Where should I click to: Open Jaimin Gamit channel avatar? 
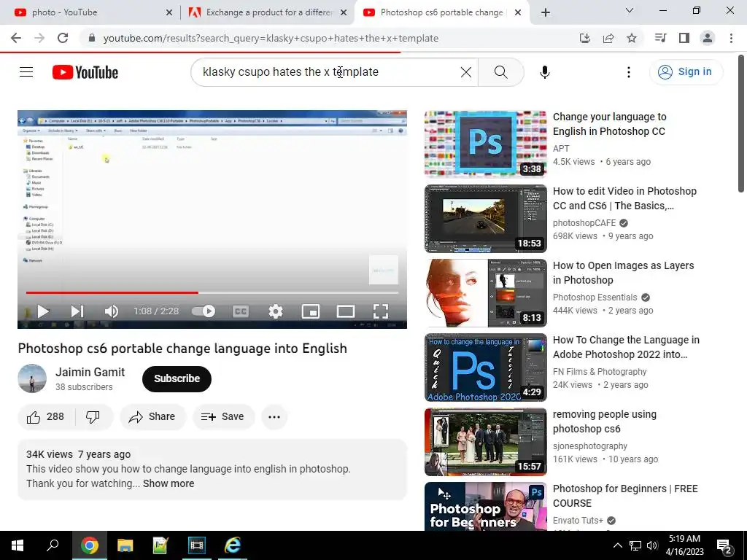pos(32,378)
